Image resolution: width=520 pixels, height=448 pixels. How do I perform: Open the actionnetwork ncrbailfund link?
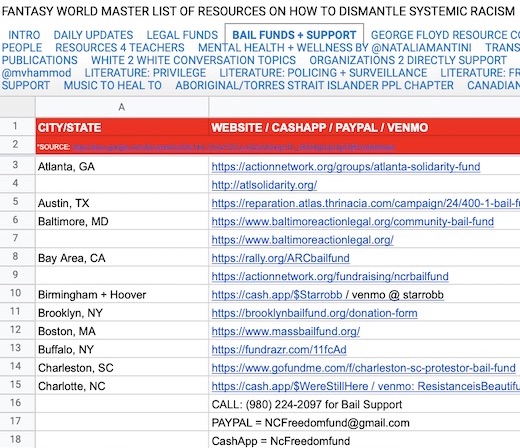[x=330, y=277]
